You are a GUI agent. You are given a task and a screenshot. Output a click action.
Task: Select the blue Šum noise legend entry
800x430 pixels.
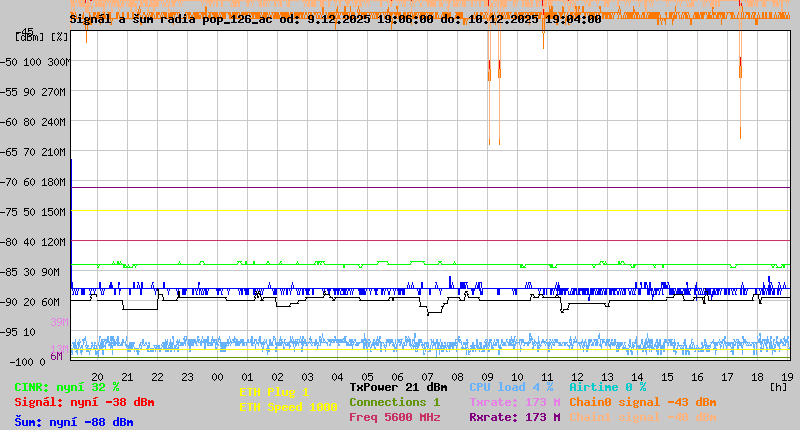73,422
